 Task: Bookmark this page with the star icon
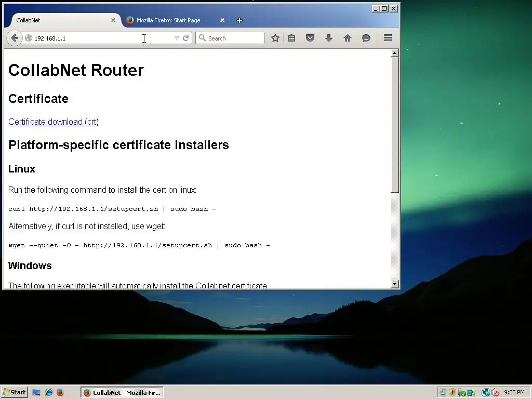[275, 38]
